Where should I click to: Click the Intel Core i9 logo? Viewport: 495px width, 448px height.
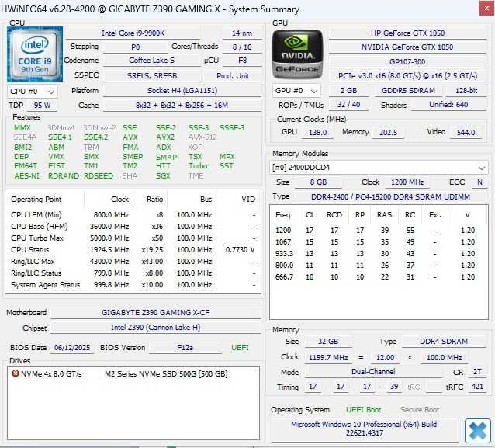click(35, 54)
